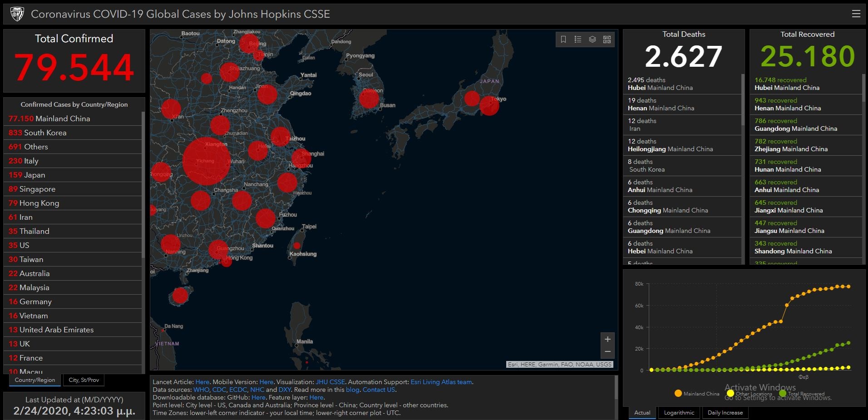Open the layer list icon

coord(592,40)
